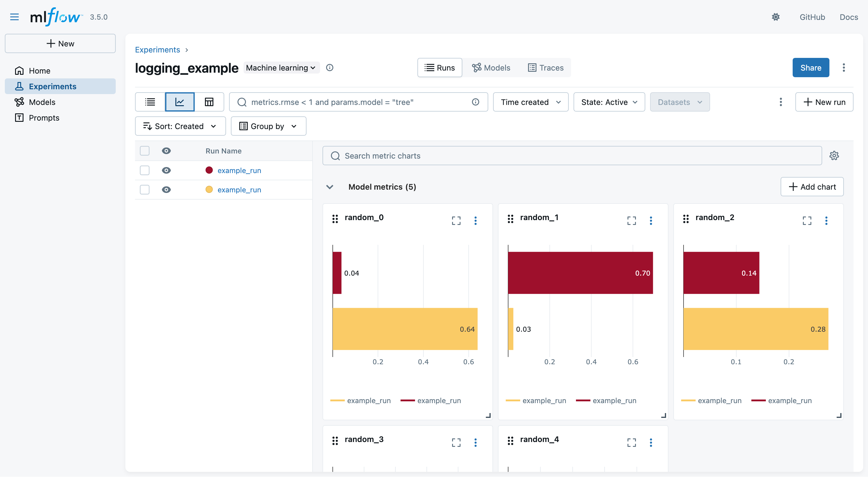Collapse sidebar with hamburger menu icon

(x=14, y=17)
